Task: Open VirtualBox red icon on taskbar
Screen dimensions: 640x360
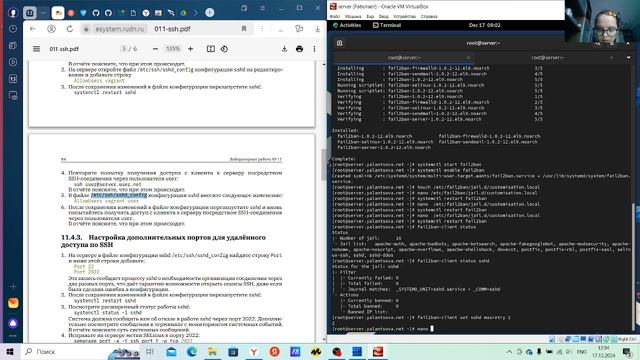Action: pos(378,351)
